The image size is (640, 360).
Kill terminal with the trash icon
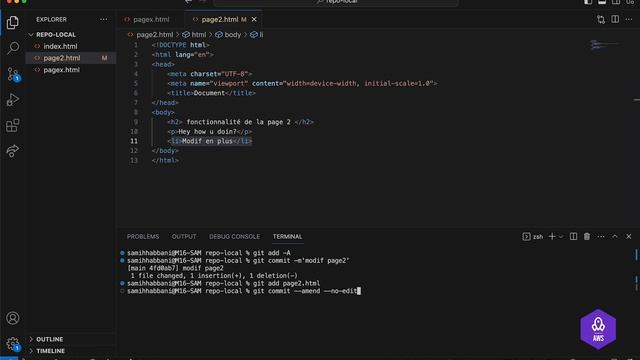click(587, 236)
